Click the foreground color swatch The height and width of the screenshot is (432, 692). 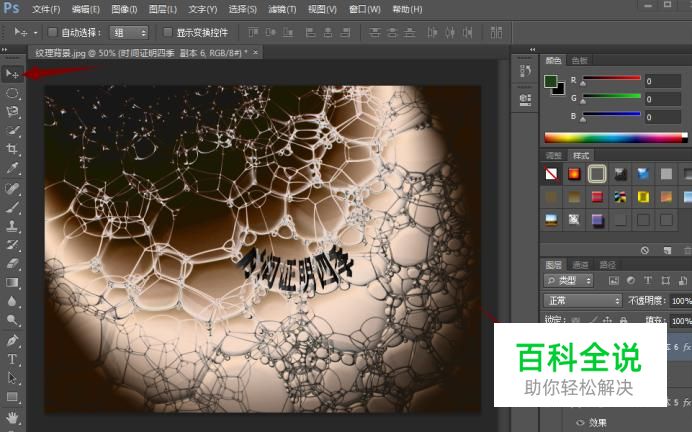(550, 81)
